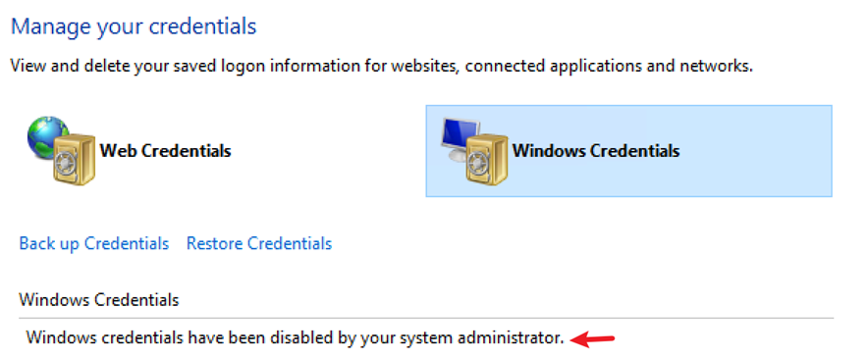
Task: Open the Back up Credentials link
Action: click(94, 244)
